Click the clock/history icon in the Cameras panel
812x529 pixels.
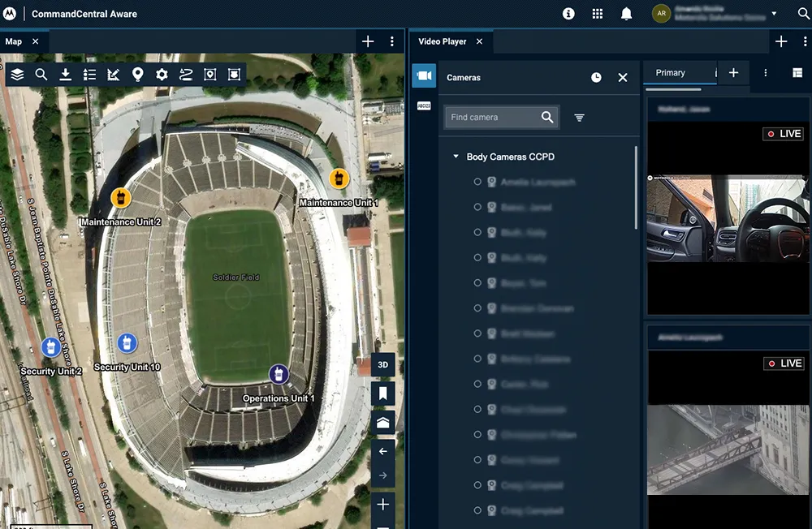pos(596,77)
